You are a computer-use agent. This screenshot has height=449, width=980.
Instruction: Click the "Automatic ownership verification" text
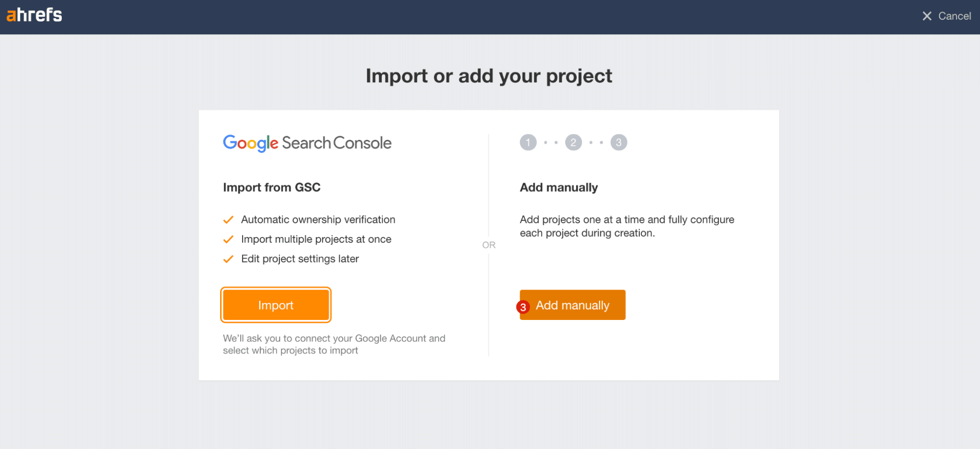(318, 220)
